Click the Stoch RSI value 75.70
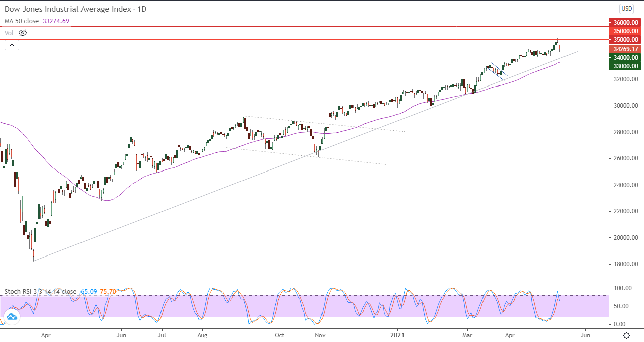 point(108,291)
